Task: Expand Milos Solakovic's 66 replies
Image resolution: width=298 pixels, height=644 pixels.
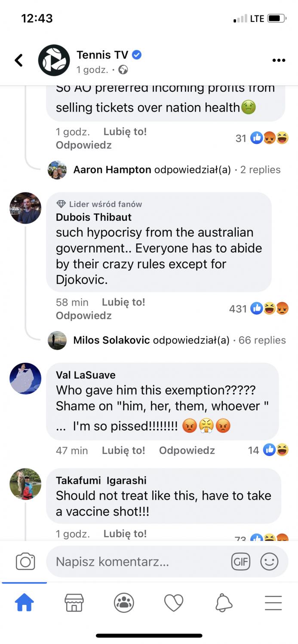Action: [262, 340]
